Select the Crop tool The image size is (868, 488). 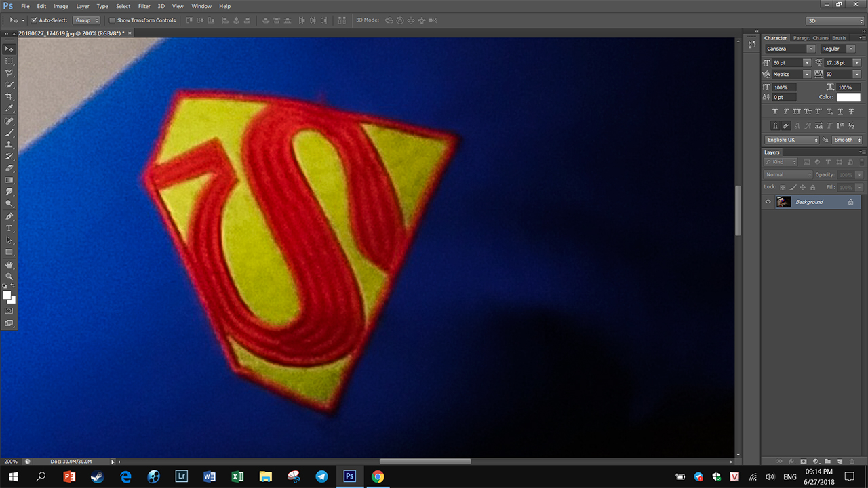pos(9,96)
